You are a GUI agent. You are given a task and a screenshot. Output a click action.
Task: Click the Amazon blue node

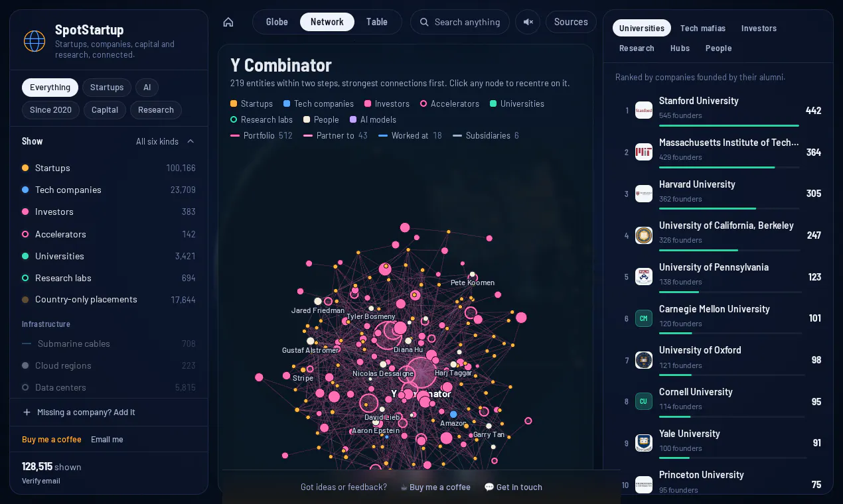453,414
